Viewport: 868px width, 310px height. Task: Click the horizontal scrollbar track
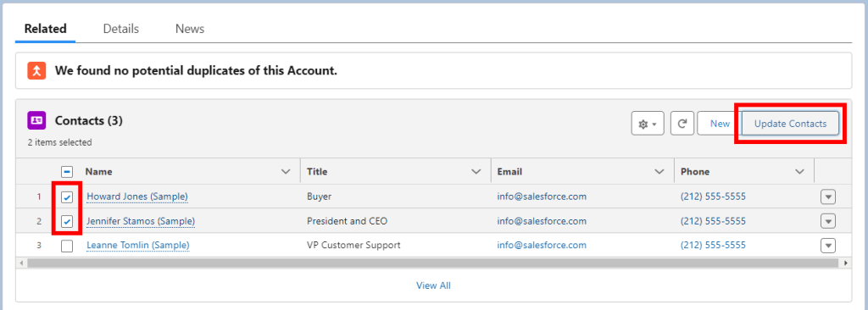(x=433, y=263)
